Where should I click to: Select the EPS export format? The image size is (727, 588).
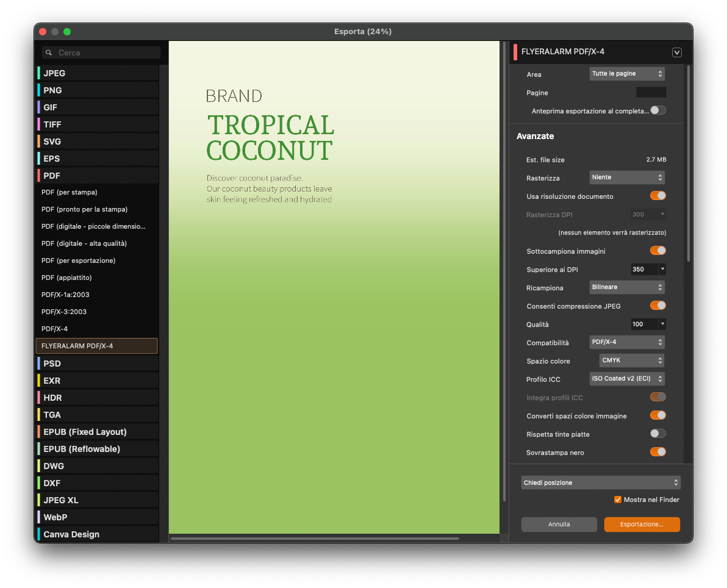tap(98, 159)
